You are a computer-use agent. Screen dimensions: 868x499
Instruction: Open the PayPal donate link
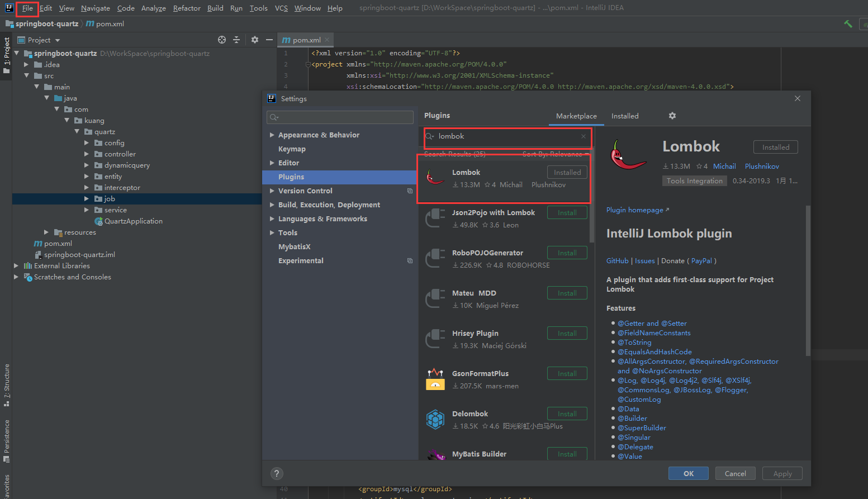[702, 261]
